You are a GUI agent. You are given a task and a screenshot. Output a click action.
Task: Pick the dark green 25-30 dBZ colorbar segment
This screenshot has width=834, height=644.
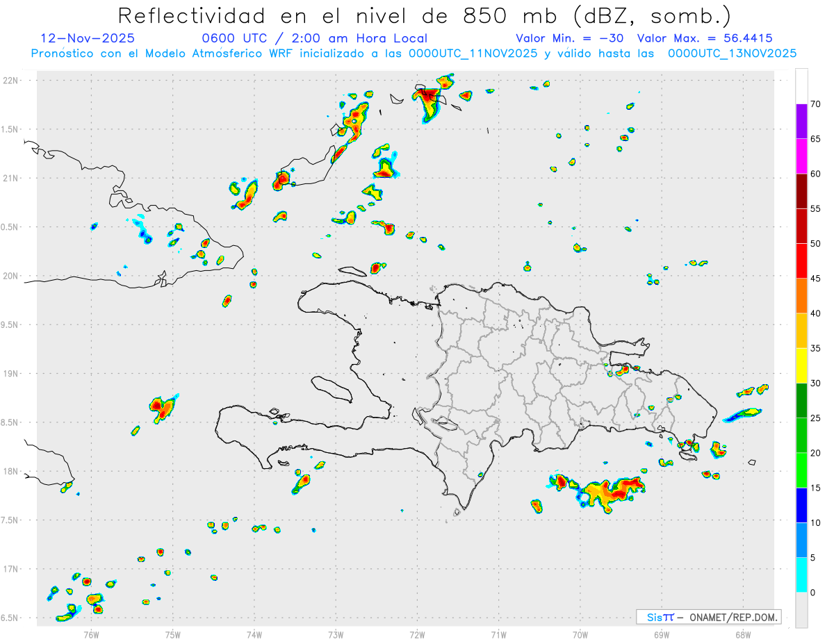(x=801, y=401)
